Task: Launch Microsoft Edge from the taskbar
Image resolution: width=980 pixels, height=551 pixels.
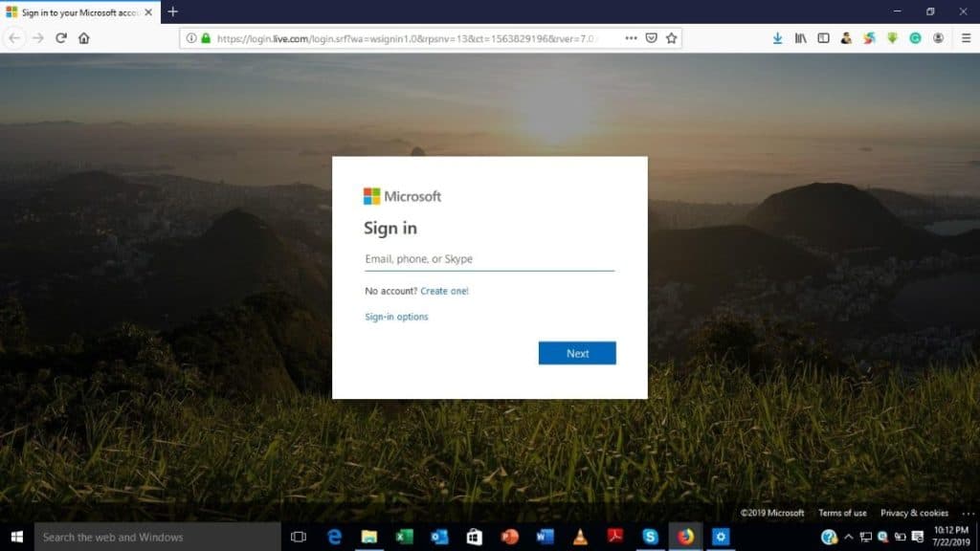Action: click(x=334, y=537)
